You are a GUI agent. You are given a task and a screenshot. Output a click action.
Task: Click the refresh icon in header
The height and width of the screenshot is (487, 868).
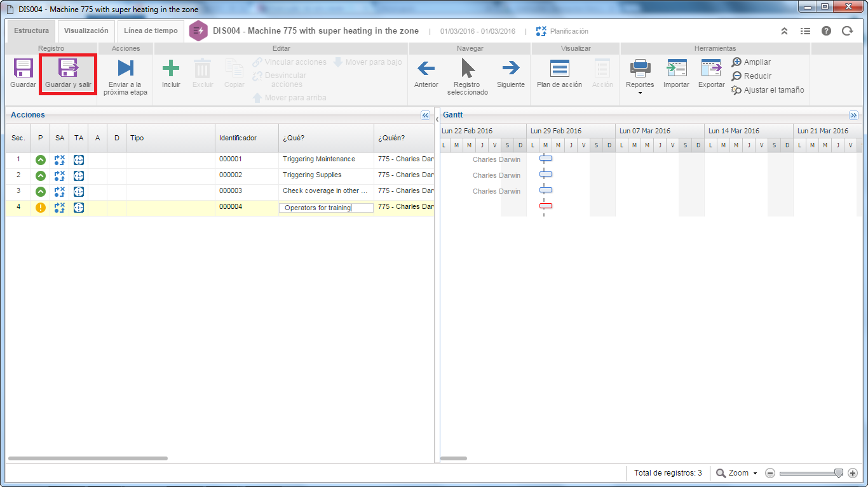847,31
